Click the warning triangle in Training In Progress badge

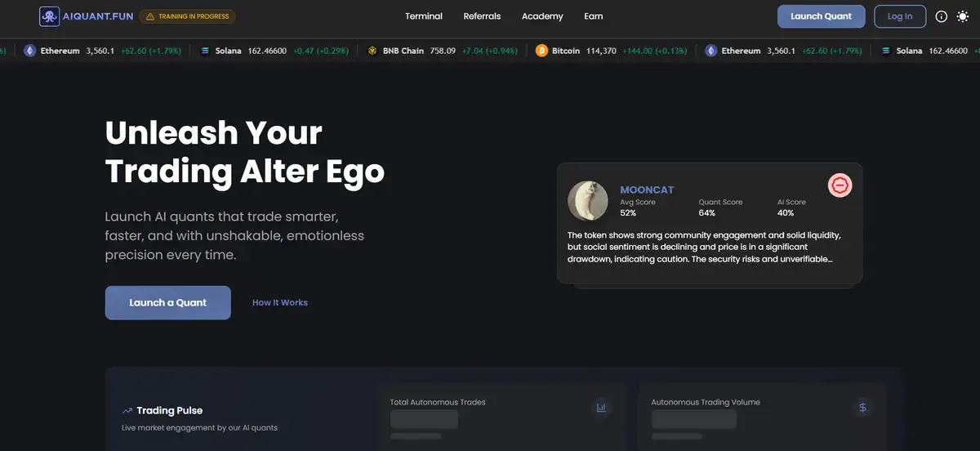(x=150, y=16)
